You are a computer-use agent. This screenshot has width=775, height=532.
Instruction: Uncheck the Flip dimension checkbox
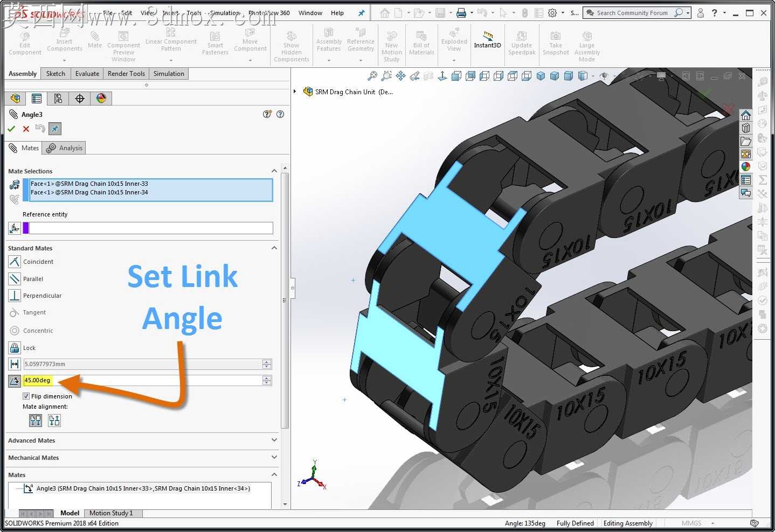pyautogui.click(x=26, y=396)
